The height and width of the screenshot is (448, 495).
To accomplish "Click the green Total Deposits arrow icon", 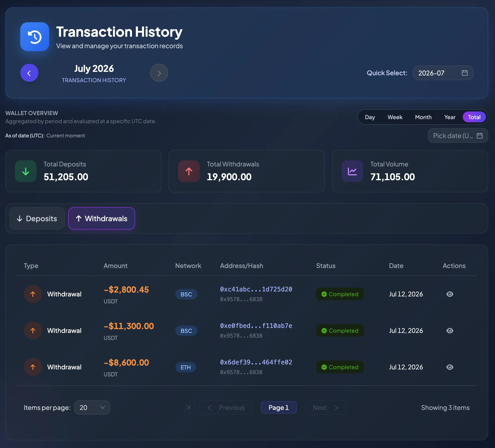I will 26,171.
